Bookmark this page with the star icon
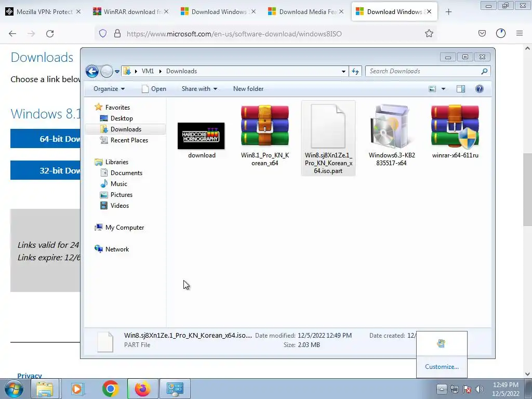 click(429, 34)
